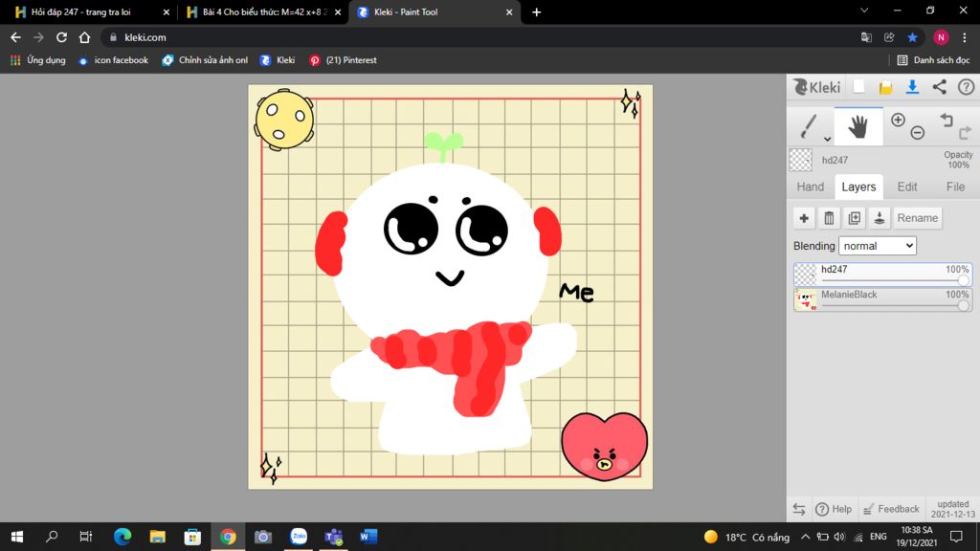The image size is (980, 551).
Task: Show hidden system tray icons
Action: tap(806, 537)
